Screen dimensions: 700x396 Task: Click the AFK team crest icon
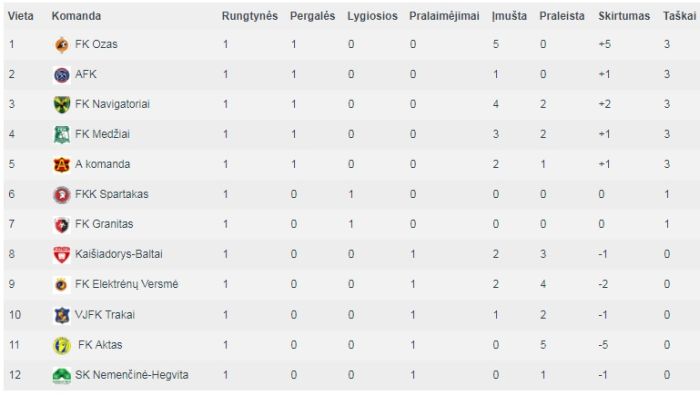(62, 75)
